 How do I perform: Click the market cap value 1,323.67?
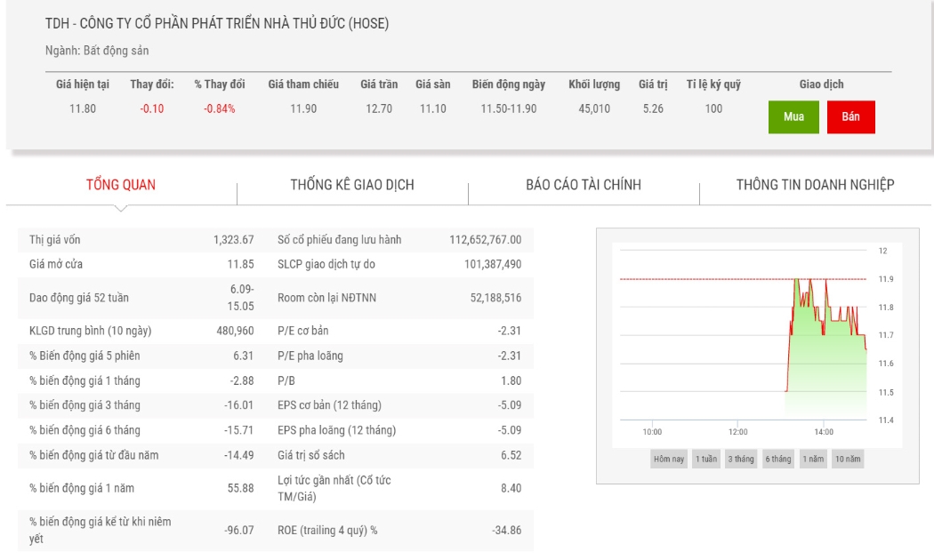[233, 240]
